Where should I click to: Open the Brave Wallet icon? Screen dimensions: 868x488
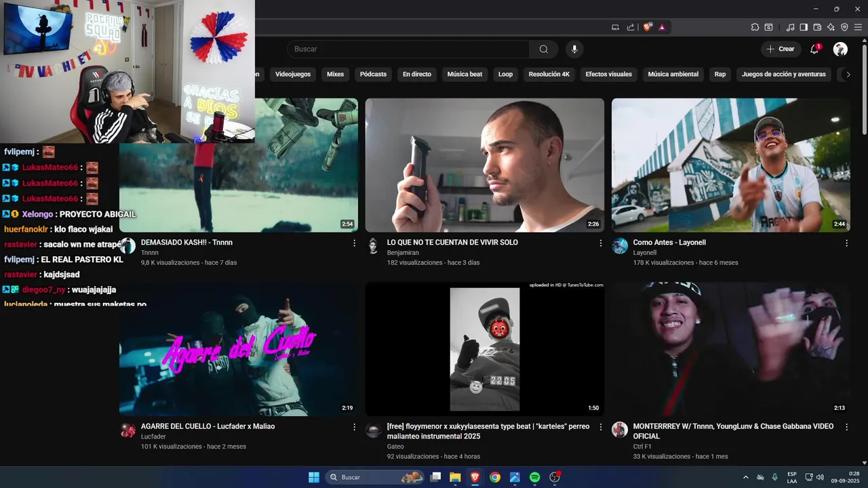pos(817,27)
